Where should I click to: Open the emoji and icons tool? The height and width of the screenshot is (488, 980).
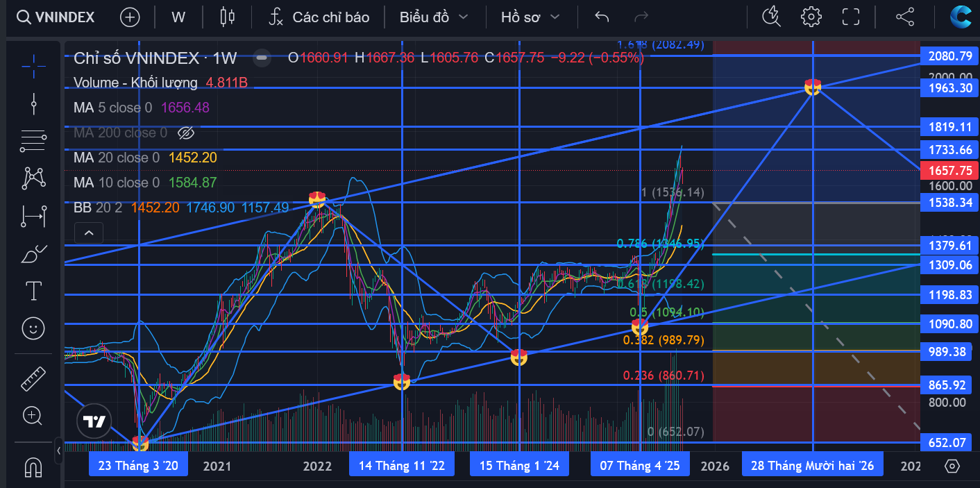(x=33, y=328)
